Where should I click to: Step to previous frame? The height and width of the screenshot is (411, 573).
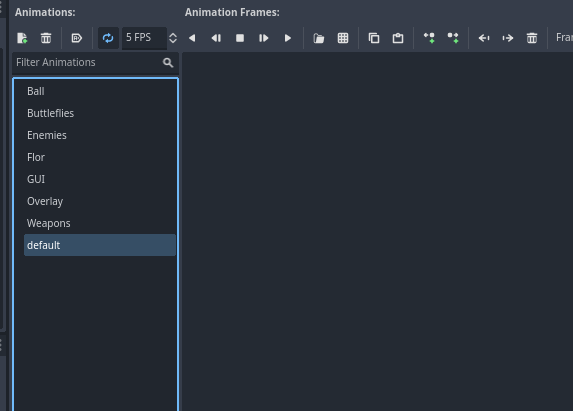tap(216, 38)
